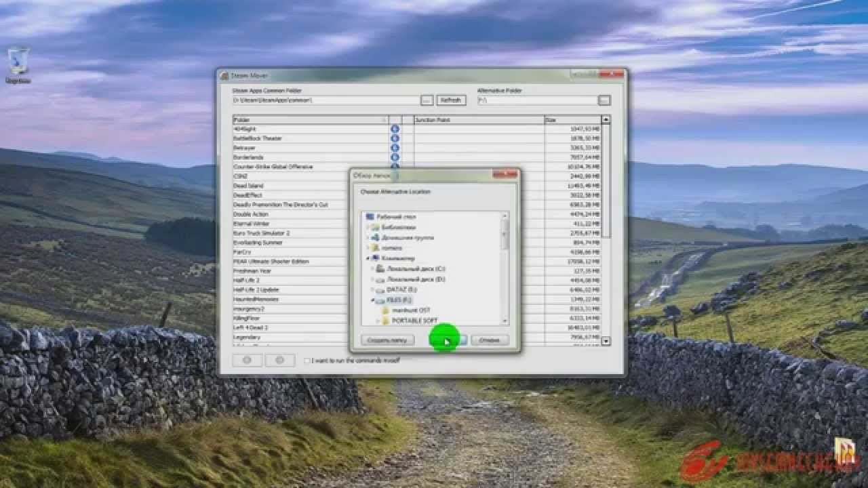Click the blue arrow icon for Borderlands
868x488 pixels.
395,157
